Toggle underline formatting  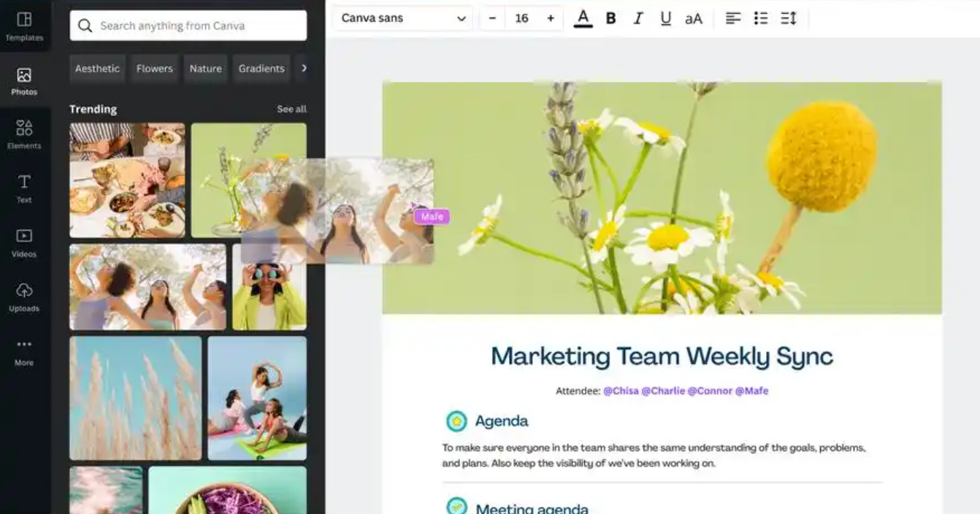coord(665,18)
